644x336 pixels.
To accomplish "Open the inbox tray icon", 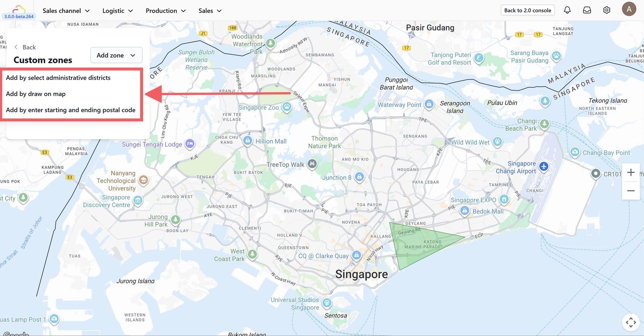I will (587, 10).
